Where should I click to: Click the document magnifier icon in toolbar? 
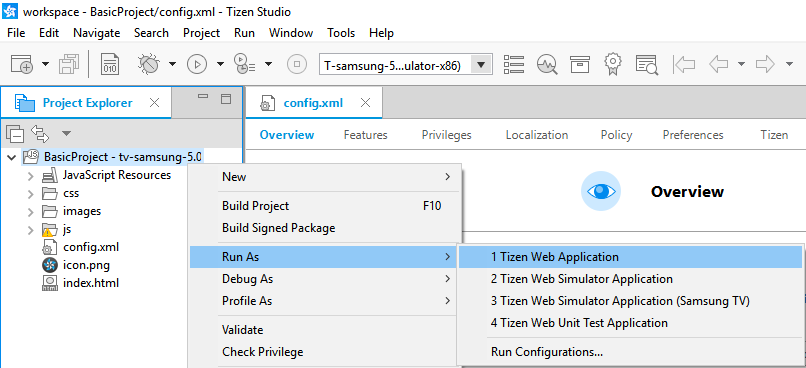647,64
